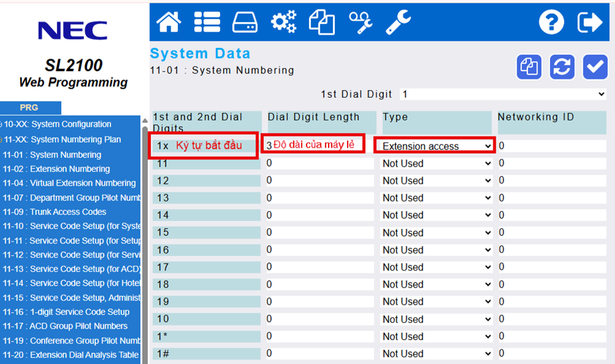Click the wrench maintenance icon
This screenshot has width=615, height=364.
point(398,22)
